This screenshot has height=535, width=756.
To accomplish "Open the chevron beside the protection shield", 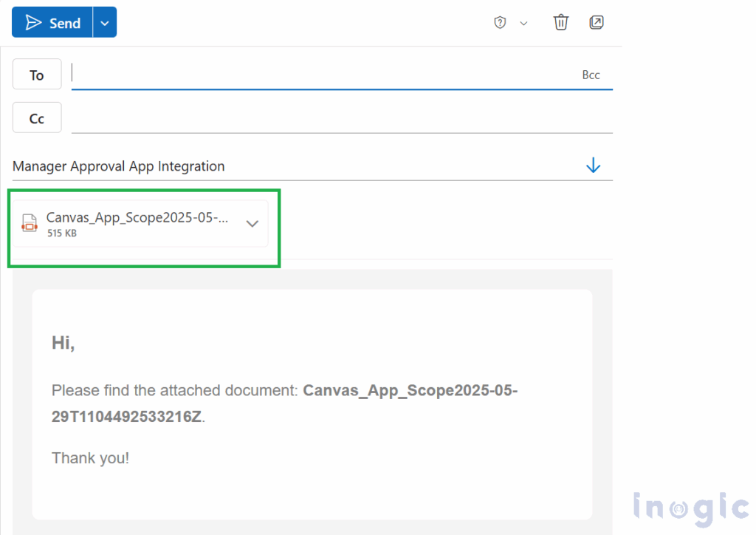I will point(523,23).
